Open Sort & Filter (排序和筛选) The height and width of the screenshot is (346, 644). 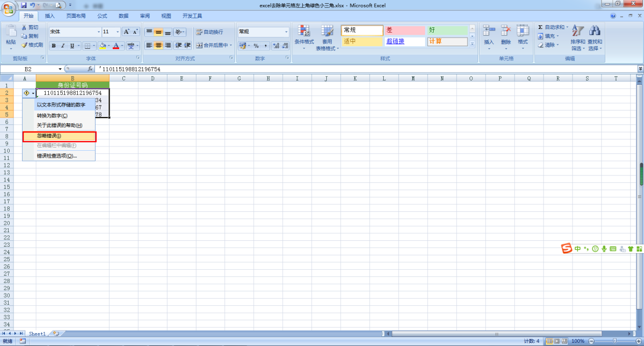point(578,35)
